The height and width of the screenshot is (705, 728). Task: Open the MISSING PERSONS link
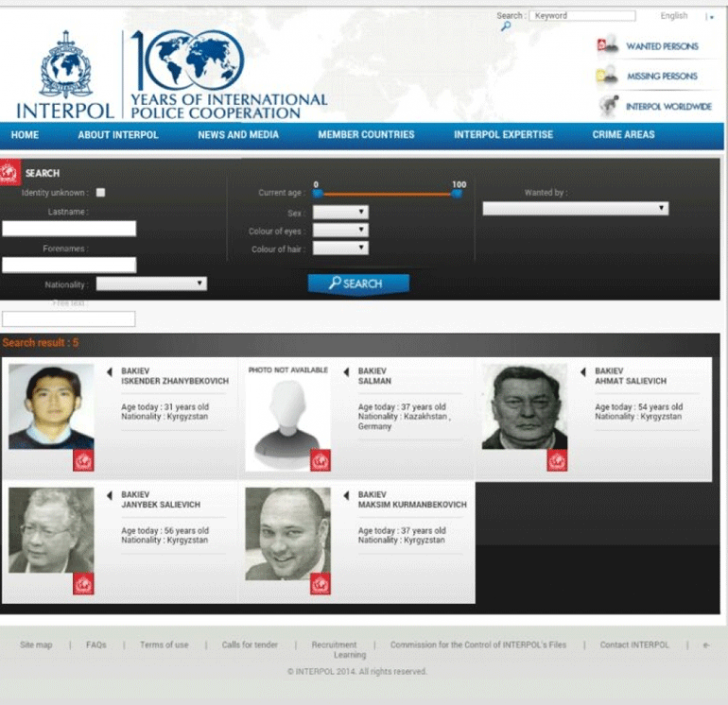click(662, 77)
